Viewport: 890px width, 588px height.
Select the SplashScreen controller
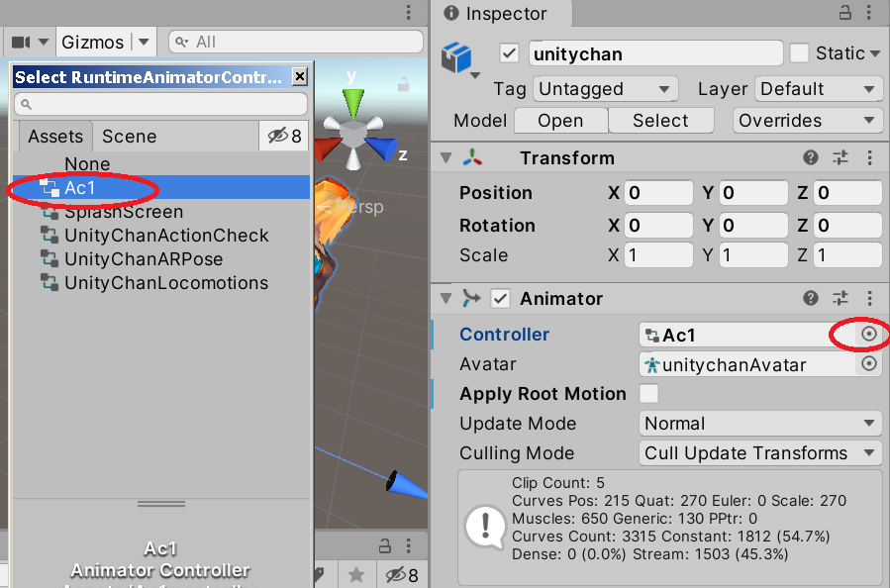[160, 212]
